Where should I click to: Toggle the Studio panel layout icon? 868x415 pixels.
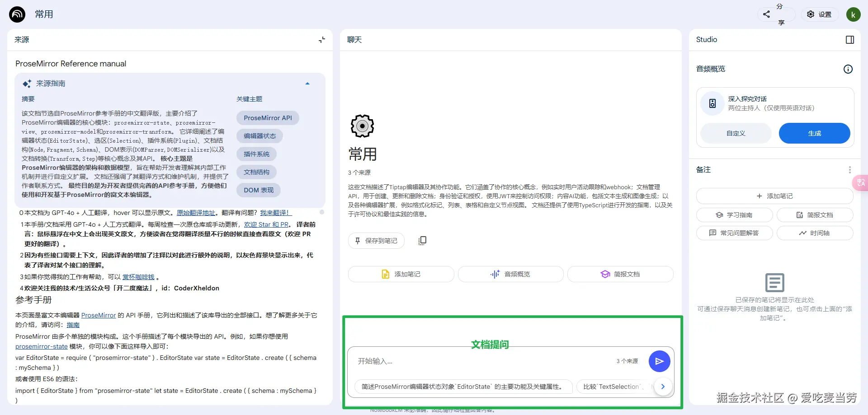click(x=850, y=40)
